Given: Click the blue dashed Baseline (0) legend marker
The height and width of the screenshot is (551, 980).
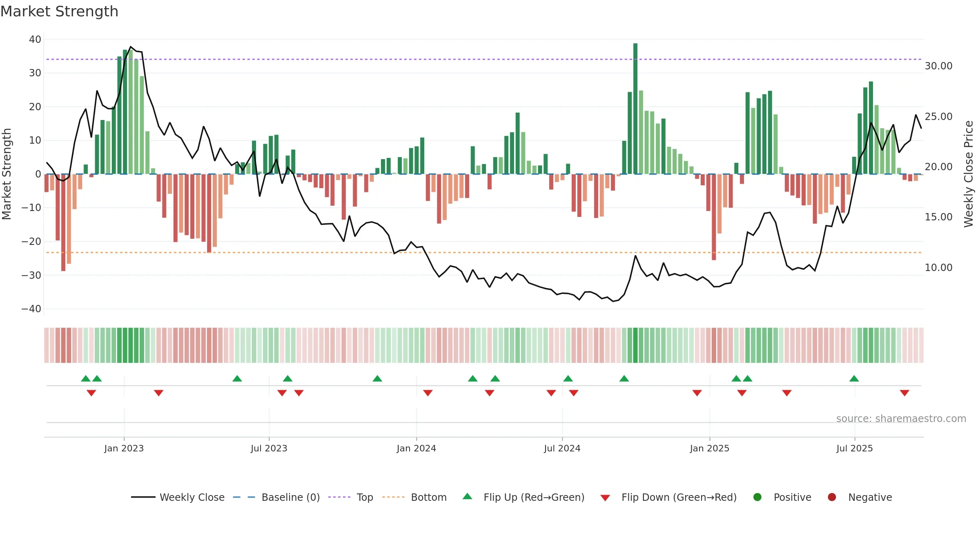Looking at the screenshot, I should click(244, 497).
